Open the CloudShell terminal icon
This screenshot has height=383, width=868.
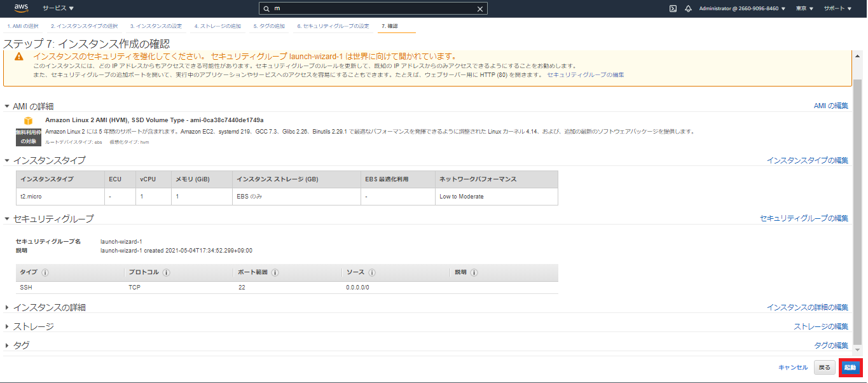(x=673, y=9)
